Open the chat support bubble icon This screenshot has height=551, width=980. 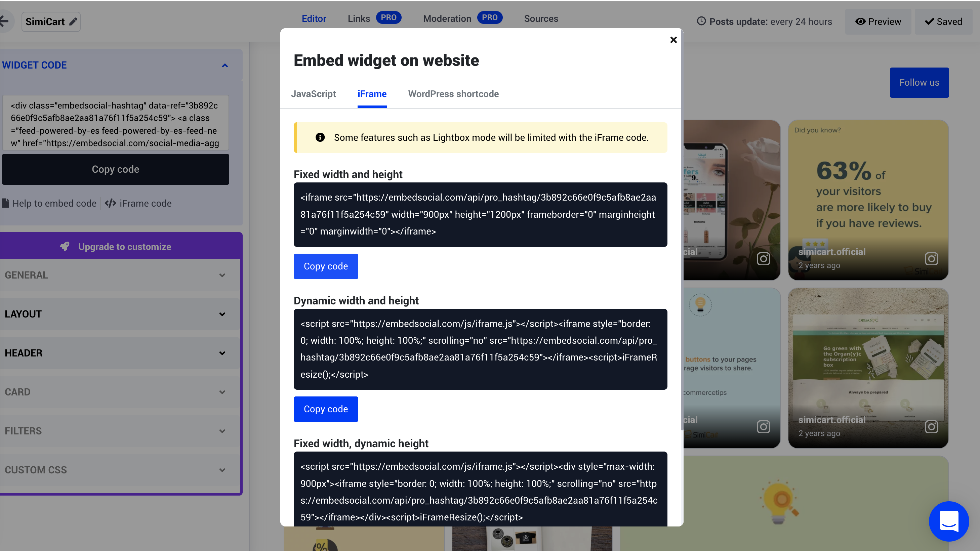pyautogui.click(x=948, y=521)
